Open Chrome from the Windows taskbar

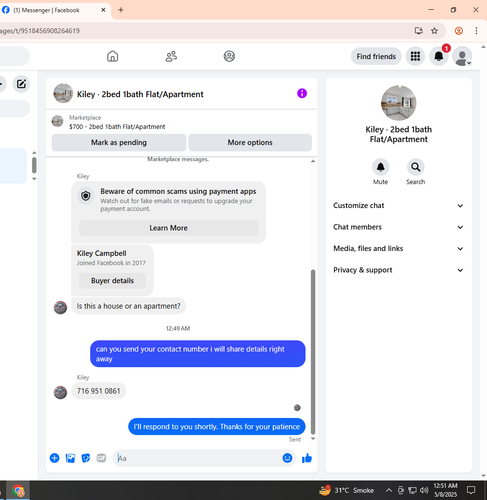[18, 491]
